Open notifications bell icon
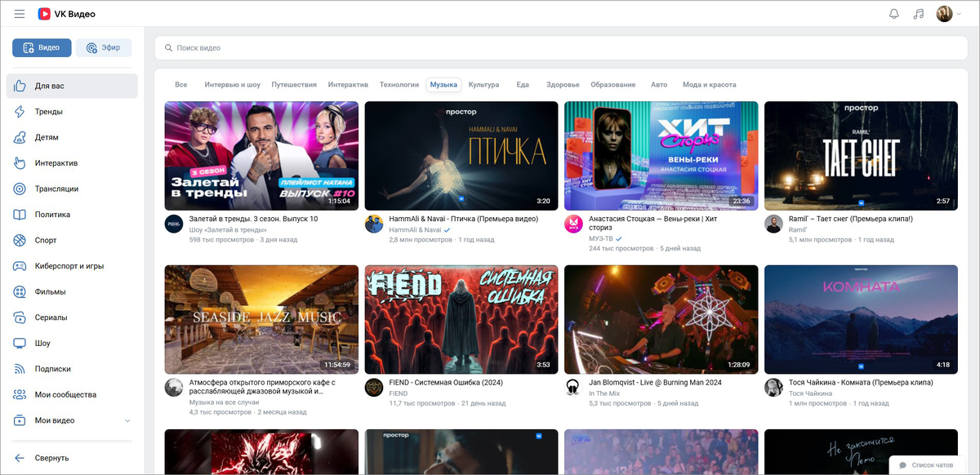 coord(893,14)
